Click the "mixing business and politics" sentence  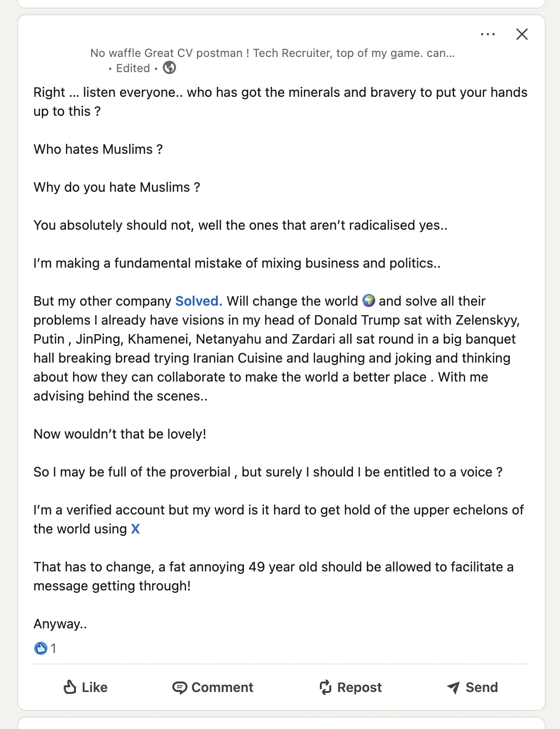tap(237, 263)
